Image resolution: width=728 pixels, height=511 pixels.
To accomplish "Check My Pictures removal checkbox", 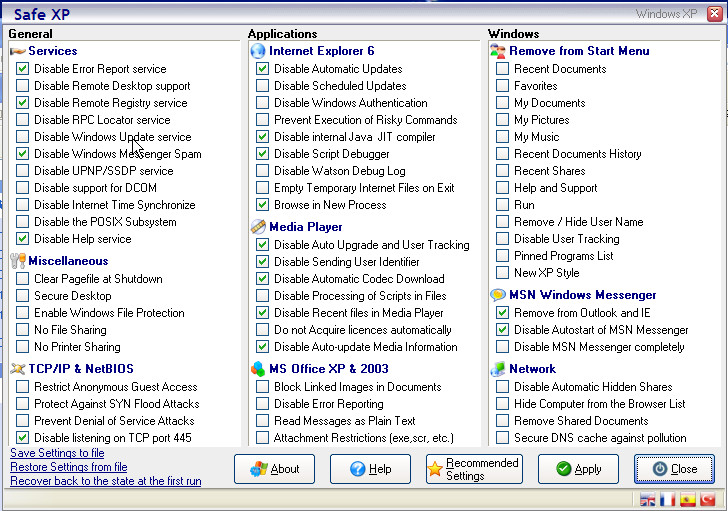I will 502,120.
